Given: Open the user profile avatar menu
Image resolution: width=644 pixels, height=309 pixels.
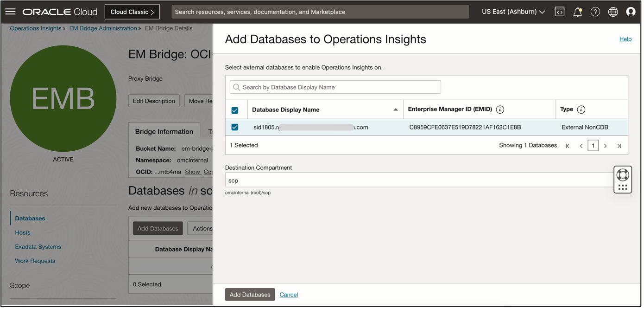Looking at the screenshot, I should [x=631, y=12].
